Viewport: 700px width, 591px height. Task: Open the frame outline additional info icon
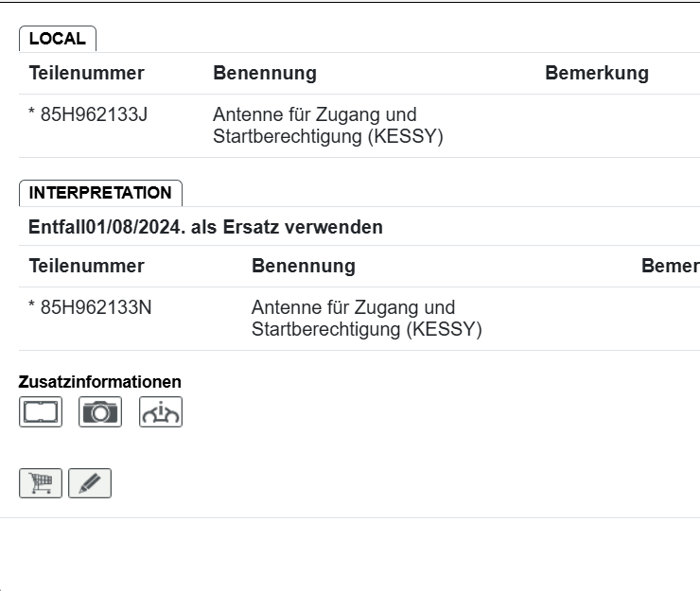41,412
